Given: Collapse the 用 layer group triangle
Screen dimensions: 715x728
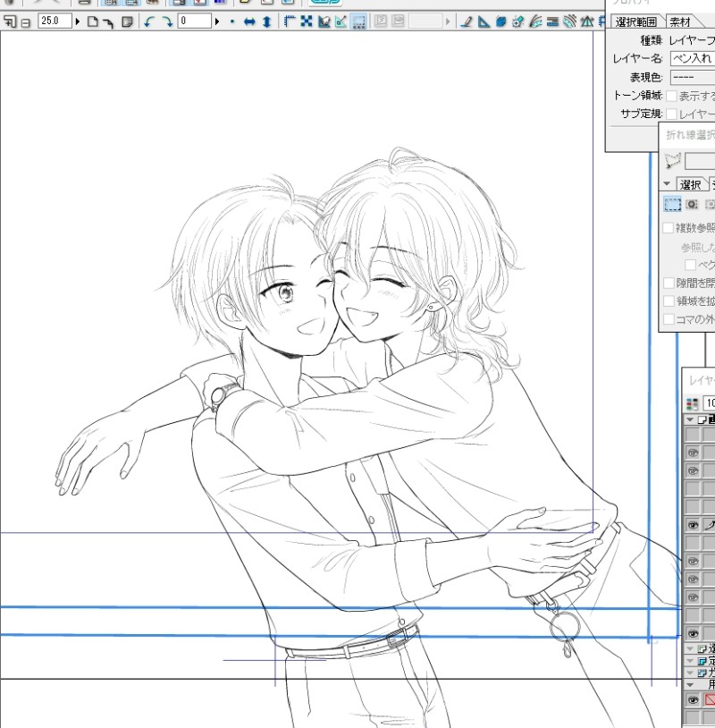Looking at the screenshot, I should coord(690,685).
